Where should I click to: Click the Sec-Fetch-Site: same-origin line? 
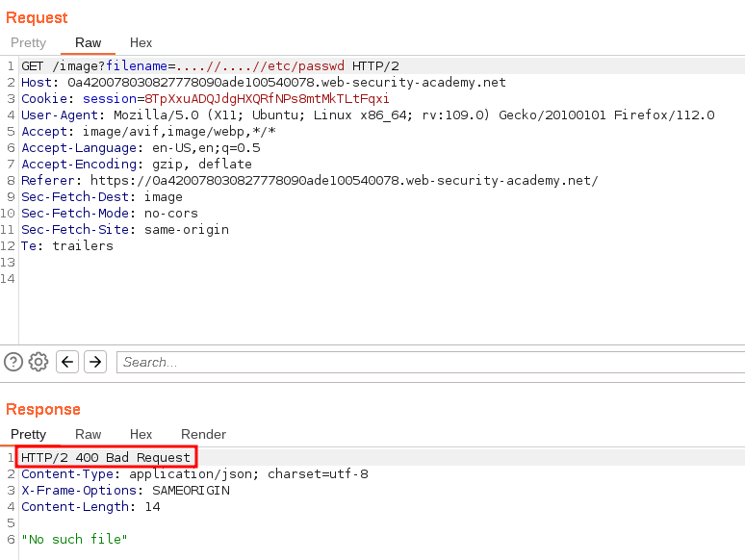pyautogui.click(x=125, y=229)
